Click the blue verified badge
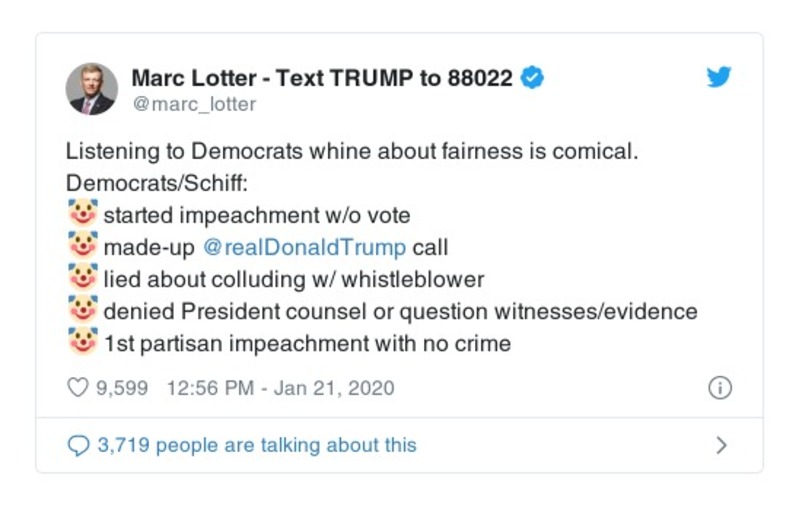The height and width of the screenshot is (513, 799). pos(533,78)
